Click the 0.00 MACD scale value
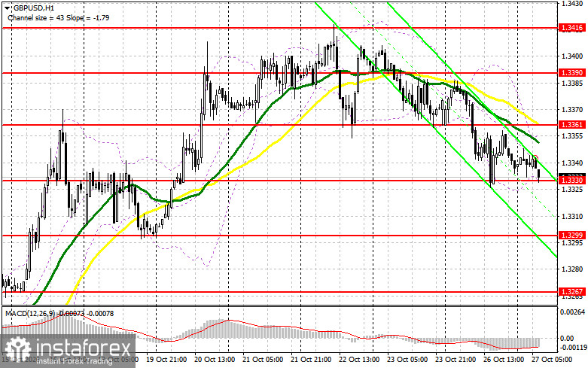This screenshot has height=368, width=588. click(x=567, y=339)
